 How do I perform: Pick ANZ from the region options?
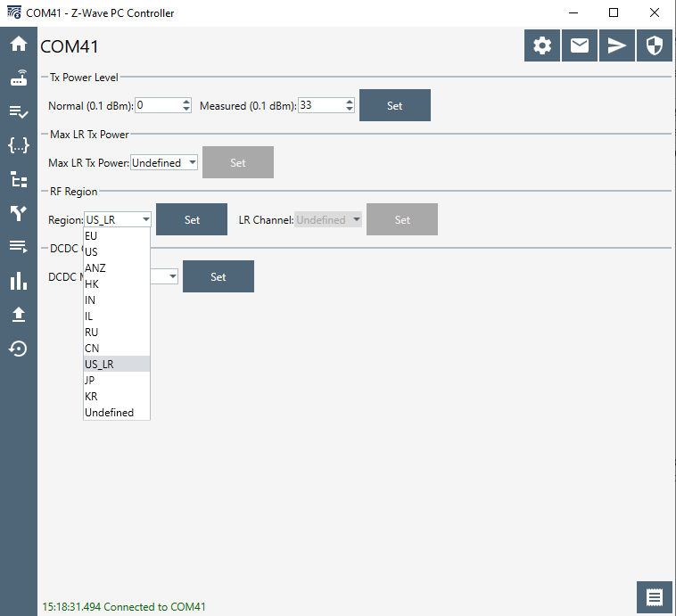click(x=116, y=268)
